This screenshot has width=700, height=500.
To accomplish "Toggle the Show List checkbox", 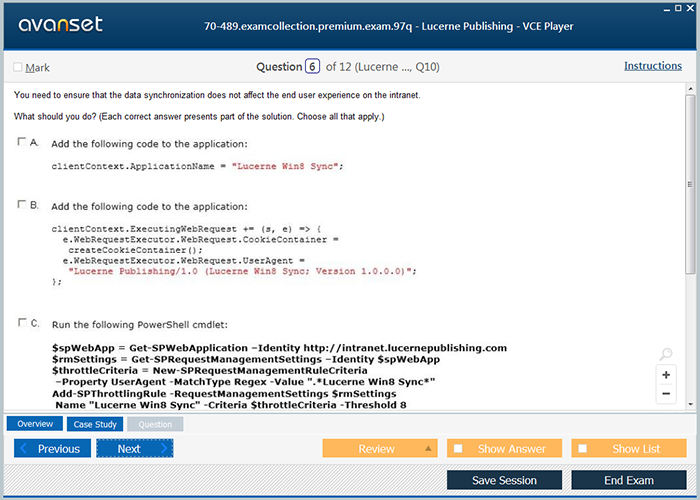I will [583, 449].
